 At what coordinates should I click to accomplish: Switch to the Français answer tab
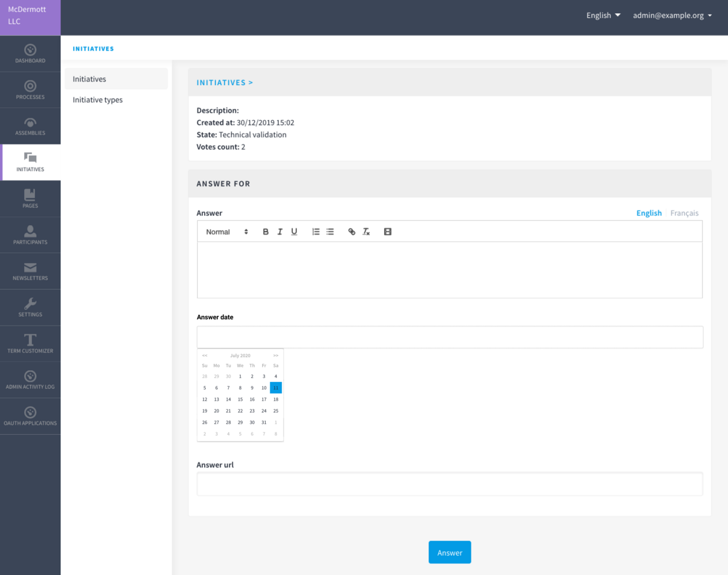[684, 213]
